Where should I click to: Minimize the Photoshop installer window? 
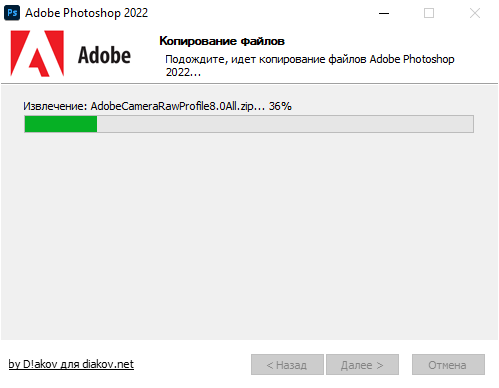[x=384, y=13]
